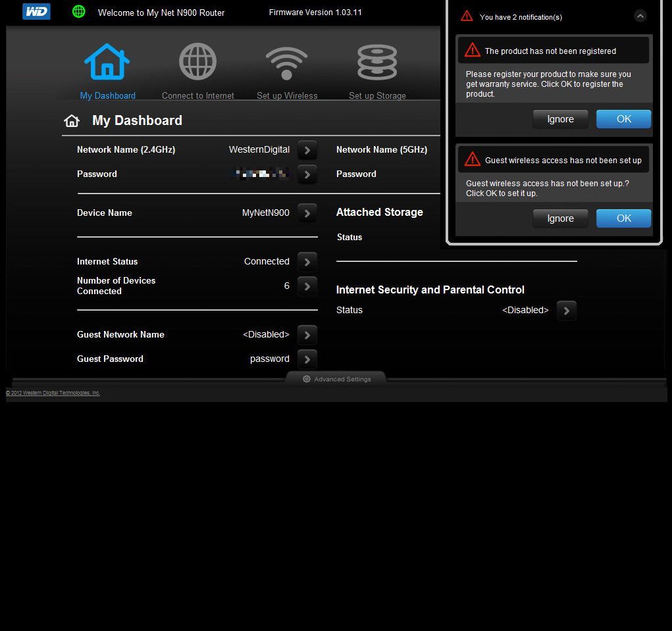The image size is (672, 631).
Task: Open Network Name (2.4GHz) arrow
Action: (x=307, y=150)
